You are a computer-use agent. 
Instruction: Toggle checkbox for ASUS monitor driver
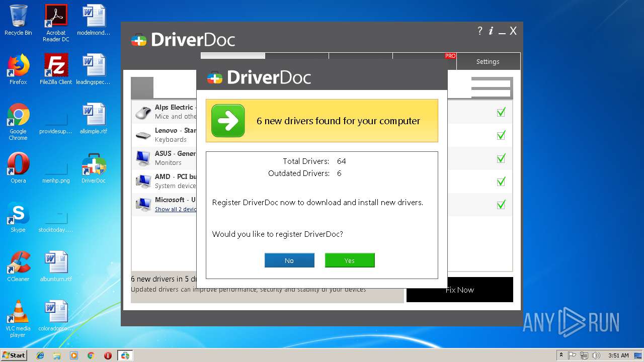pyautogui.click(x=501, y=158)
